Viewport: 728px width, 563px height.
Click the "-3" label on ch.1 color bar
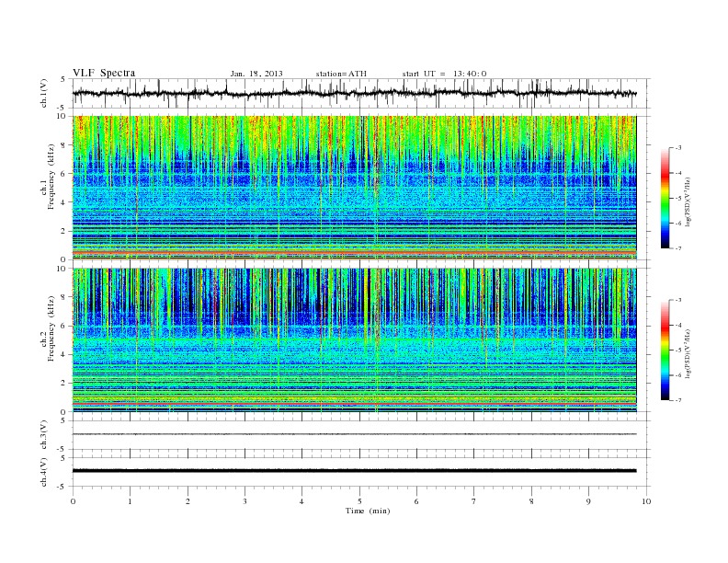pyautogui.click(x=677, y=148)
